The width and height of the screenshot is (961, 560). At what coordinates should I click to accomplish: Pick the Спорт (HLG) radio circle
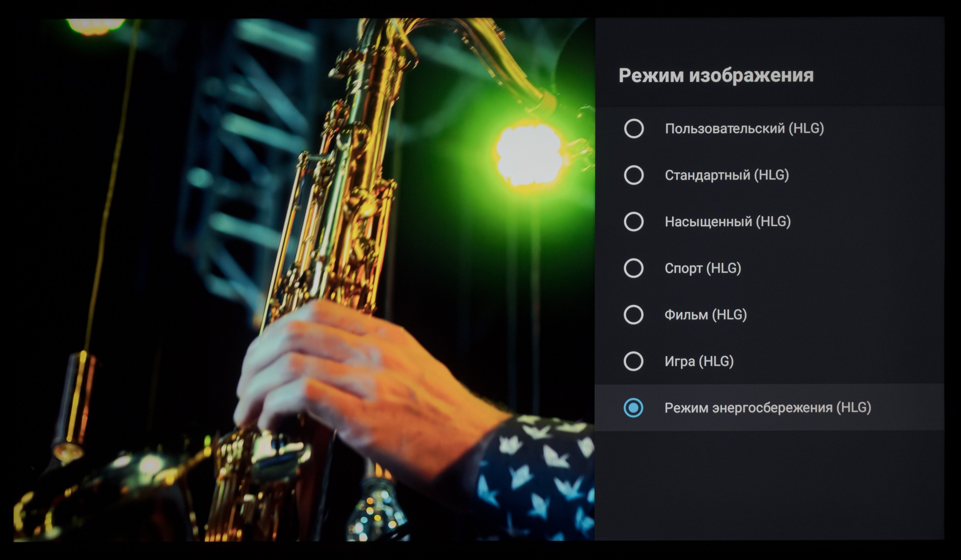pyautogui.click(x=633, y=268)
